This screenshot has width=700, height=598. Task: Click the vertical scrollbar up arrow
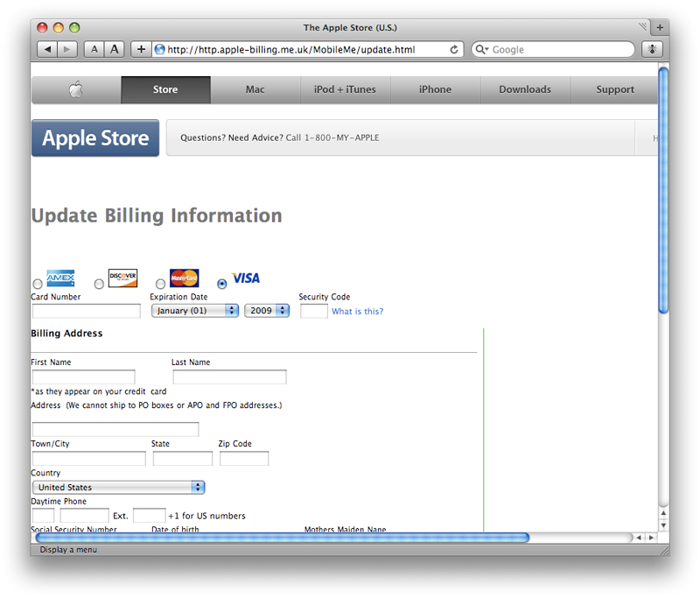click(663, 513)
